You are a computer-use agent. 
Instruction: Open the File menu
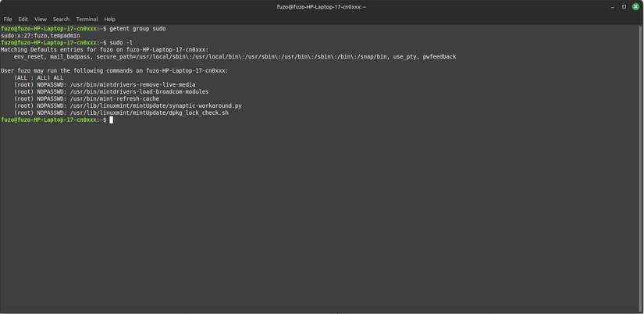pyautogui.click(x=8, y=20)
